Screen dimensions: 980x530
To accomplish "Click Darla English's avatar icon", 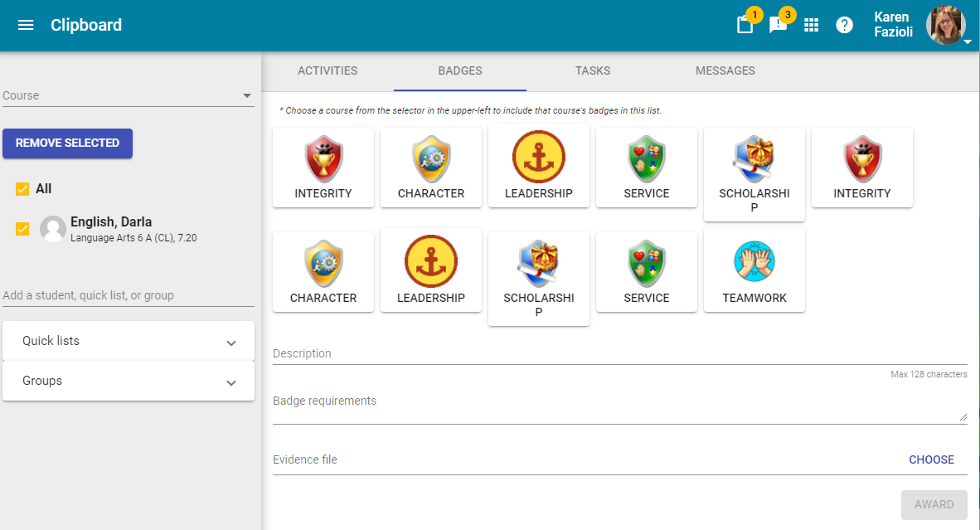I will point(53,230).
